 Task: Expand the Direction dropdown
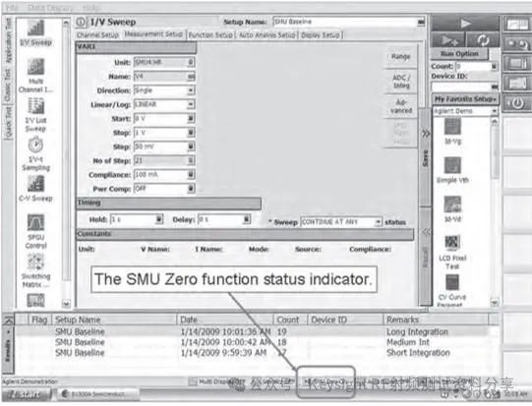tap(191, 90)
